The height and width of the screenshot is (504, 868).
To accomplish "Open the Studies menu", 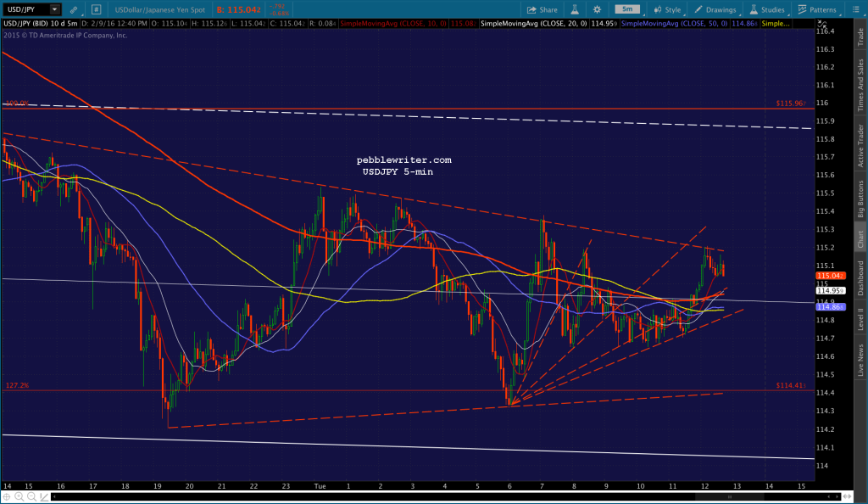I will coord(766,9).
